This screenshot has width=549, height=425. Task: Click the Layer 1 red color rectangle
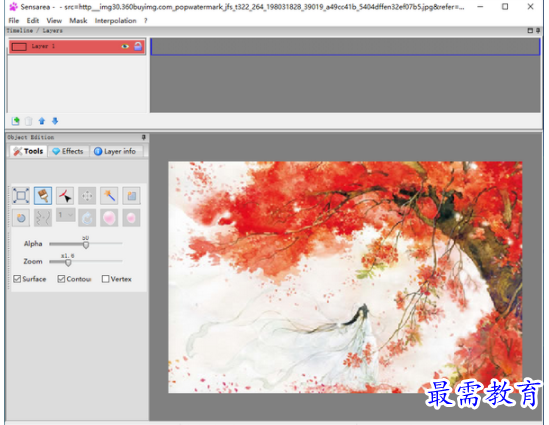coord(19,47)
